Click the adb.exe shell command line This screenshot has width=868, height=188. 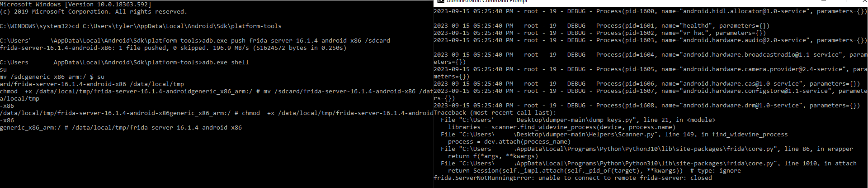(124, 62)
